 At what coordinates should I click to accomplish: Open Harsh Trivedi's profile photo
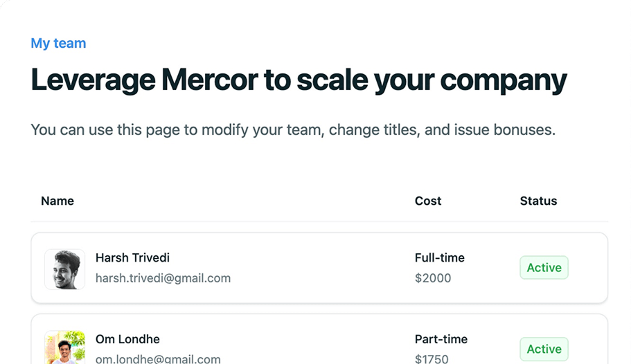click(65, 269)
